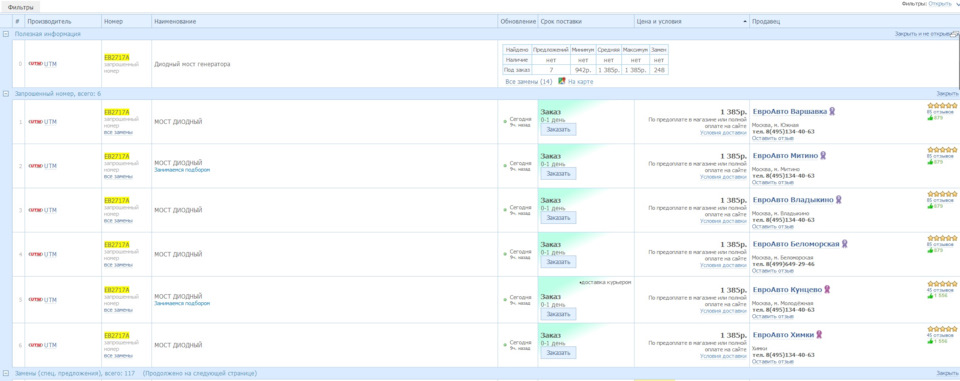
Task: Open На карте link
Action: 580,81
